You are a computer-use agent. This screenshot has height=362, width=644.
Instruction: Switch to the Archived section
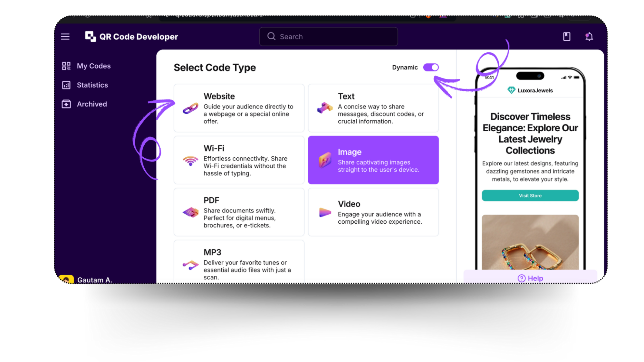click(91, 104)
